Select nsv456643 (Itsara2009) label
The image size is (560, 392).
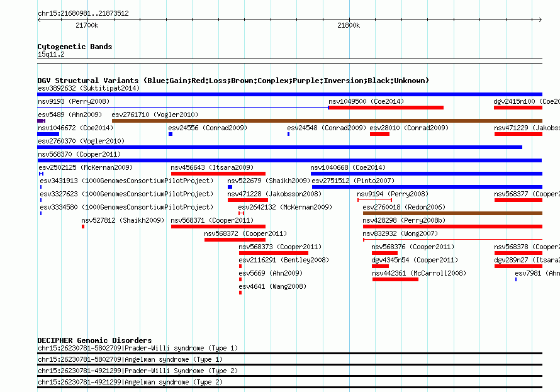(x=212, y=167)
